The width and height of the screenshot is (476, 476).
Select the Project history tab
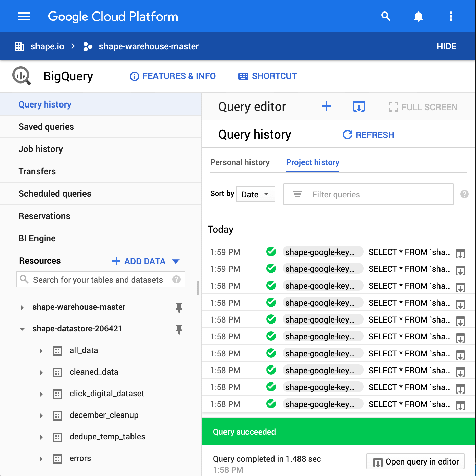(313, 162)
